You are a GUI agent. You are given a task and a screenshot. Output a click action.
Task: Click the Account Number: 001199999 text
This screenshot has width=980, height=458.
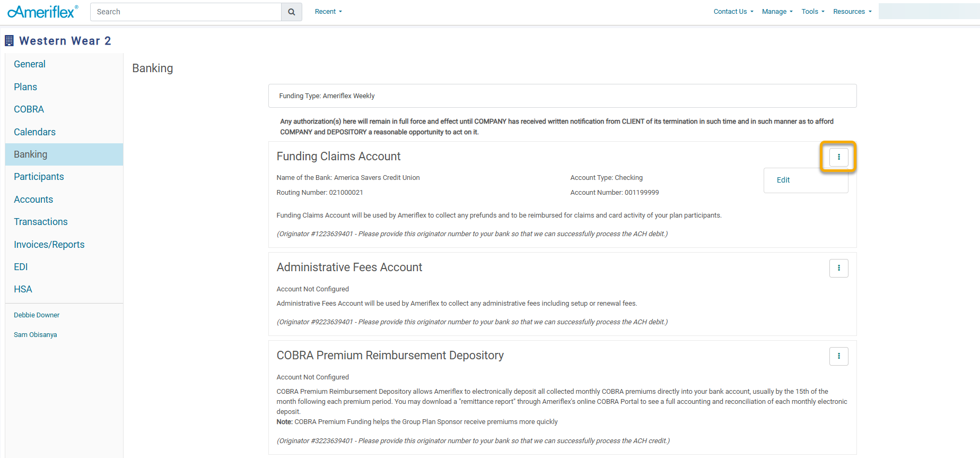[615, 193]
